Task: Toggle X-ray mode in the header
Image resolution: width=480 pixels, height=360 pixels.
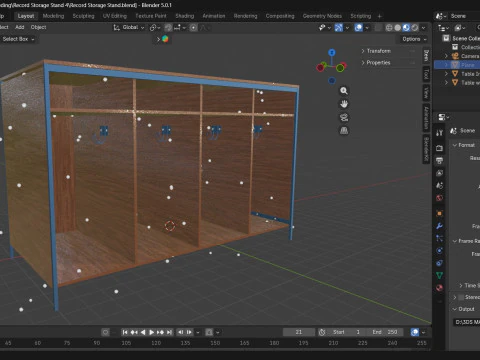Action: pyautogui.click(x=378, y=27)
